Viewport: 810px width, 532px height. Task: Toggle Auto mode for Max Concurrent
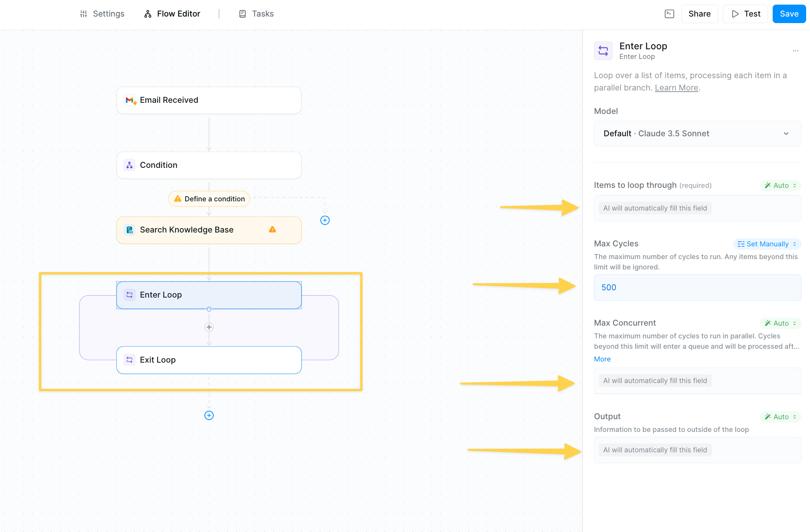(780, 323)
